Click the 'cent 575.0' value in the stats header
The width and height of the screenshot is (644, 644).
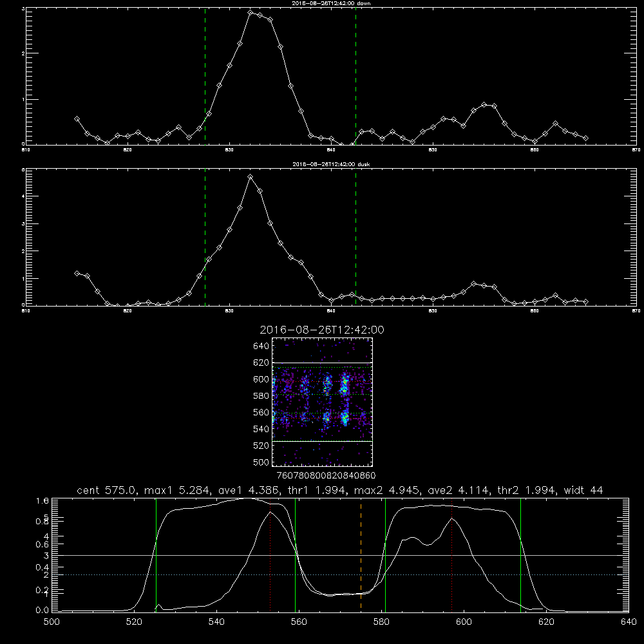107,490
